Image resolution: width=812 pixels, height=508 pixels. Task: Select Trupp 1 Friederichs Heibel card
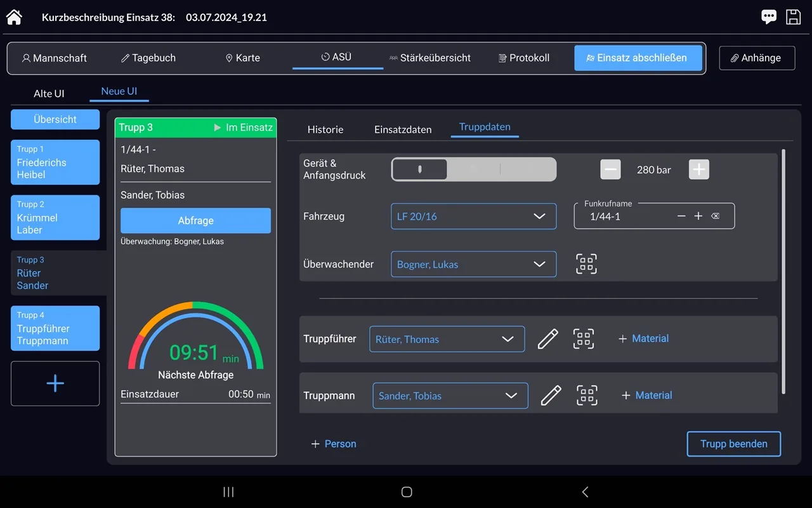[55, 162]
